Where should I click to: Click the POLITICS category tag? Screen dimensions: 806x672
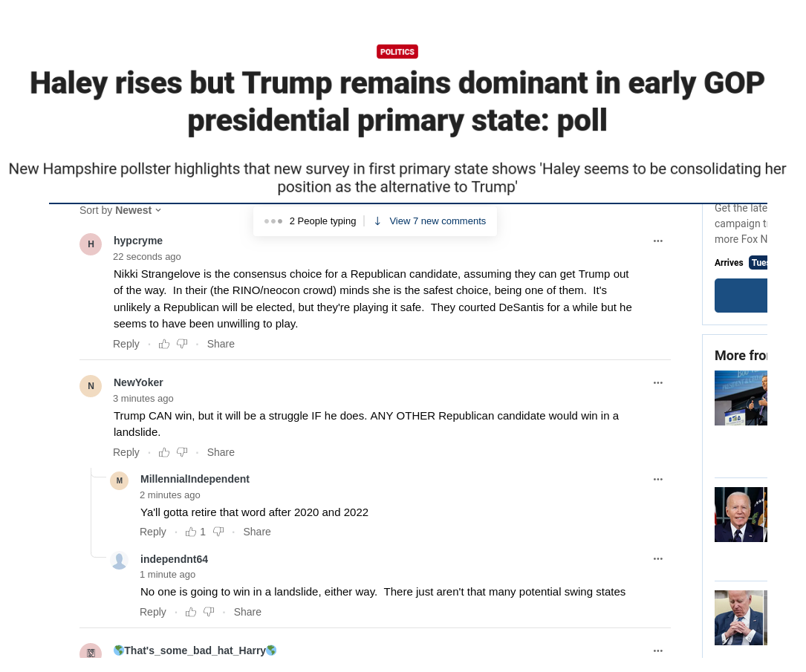tap(397, 52)
